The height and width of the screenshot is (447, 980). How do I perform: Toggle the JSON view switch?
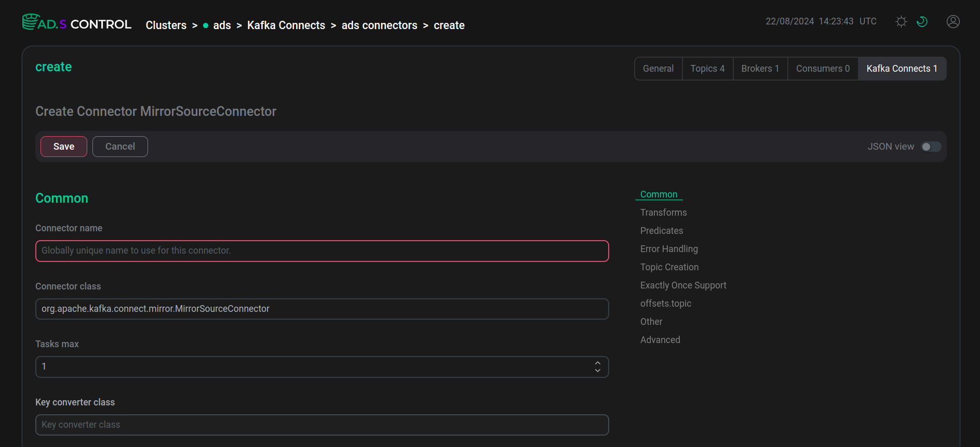point(931,147)
